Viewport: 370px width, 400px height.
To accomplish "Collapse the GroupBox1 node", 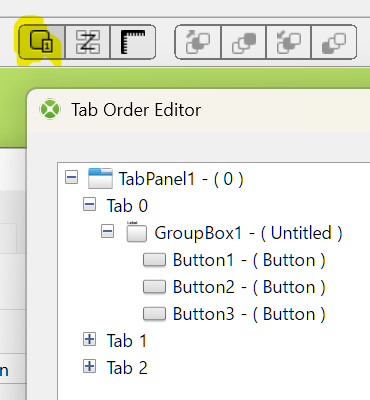I will click(x=107, y=231).
